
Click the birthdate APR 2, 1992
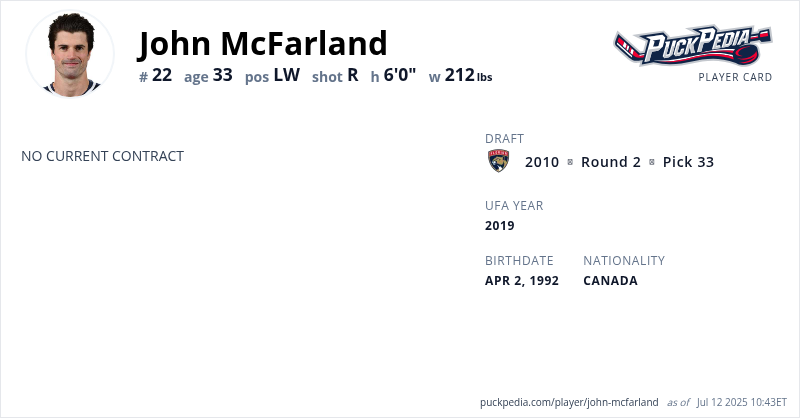click(522, 280)
